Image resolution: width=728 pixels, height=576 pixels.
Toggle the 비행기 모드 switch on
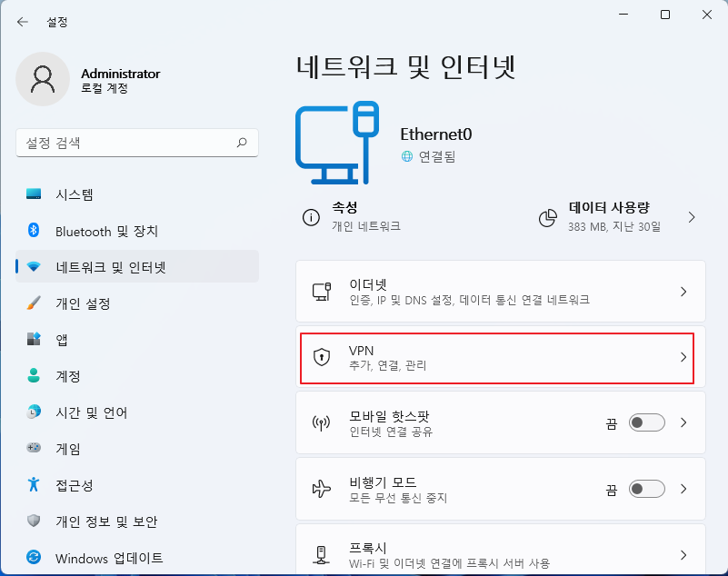pos(647,489)
